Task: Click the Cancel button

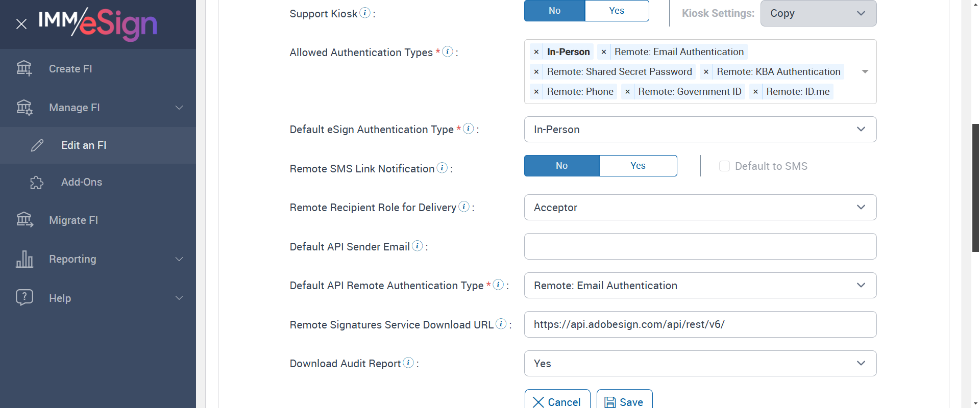Action: 557,402
